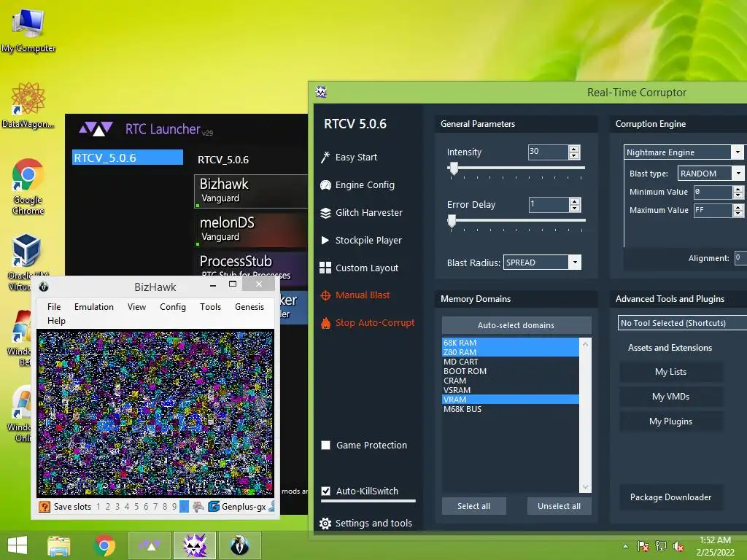Click the Error Delay slider thumb
This screenshot has height=560, width=747.
click(452, 221)
